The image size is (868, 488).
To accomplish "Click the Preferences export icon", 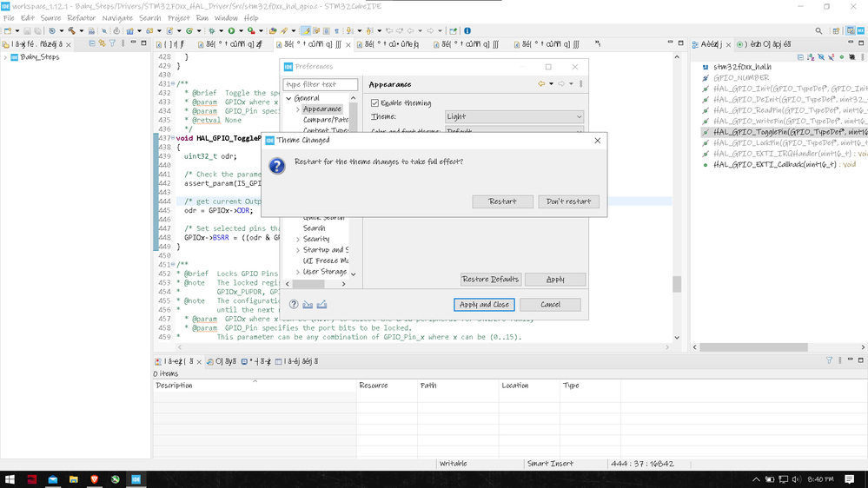I will point(321,304).
